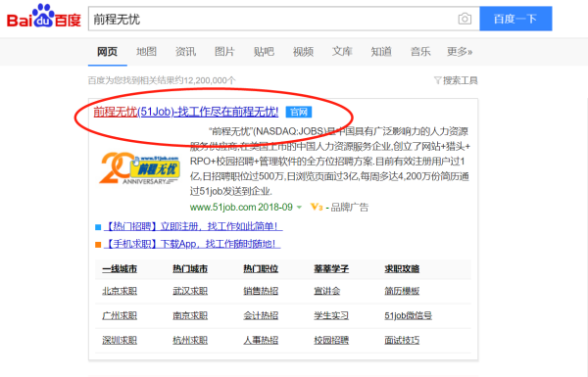Click the 莘莘学子 column header
The image size is (588, 377).
tap(331, 268)
